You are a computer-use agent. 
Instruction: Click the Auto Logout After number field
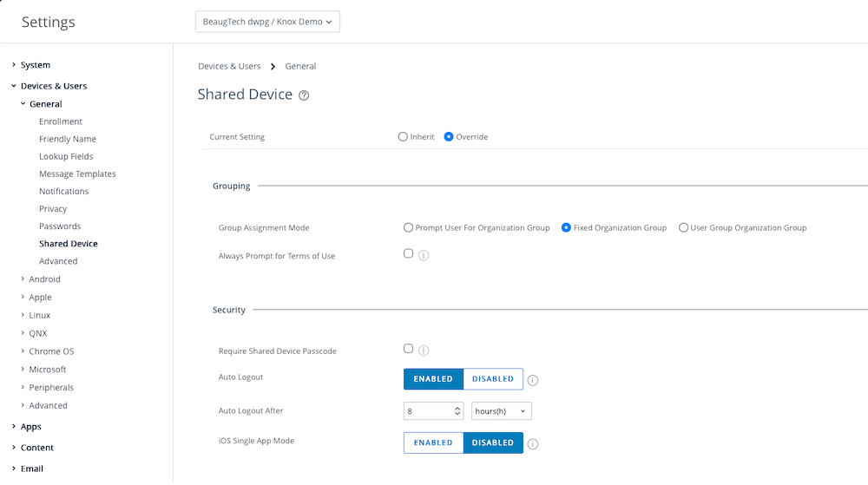pos(429,411)
